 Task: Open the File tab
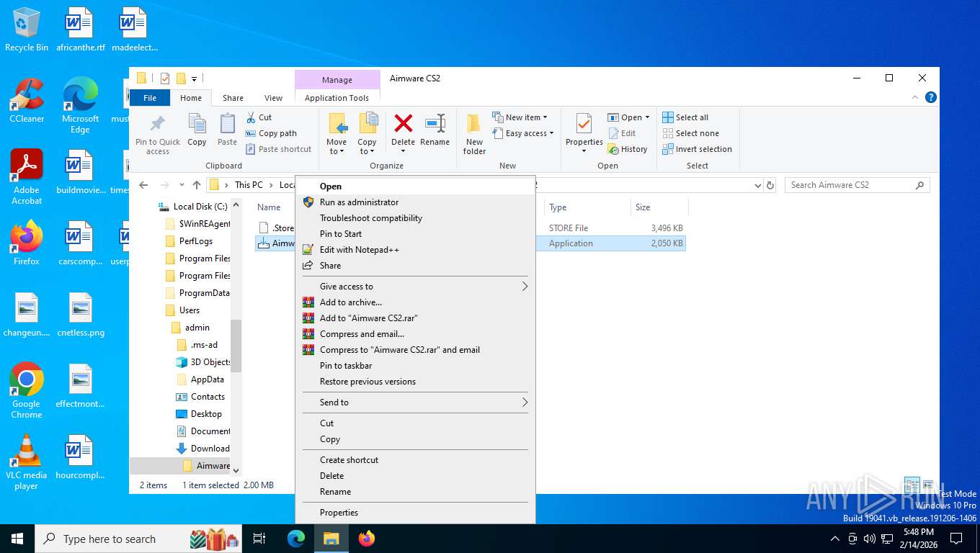coord(150,98)
